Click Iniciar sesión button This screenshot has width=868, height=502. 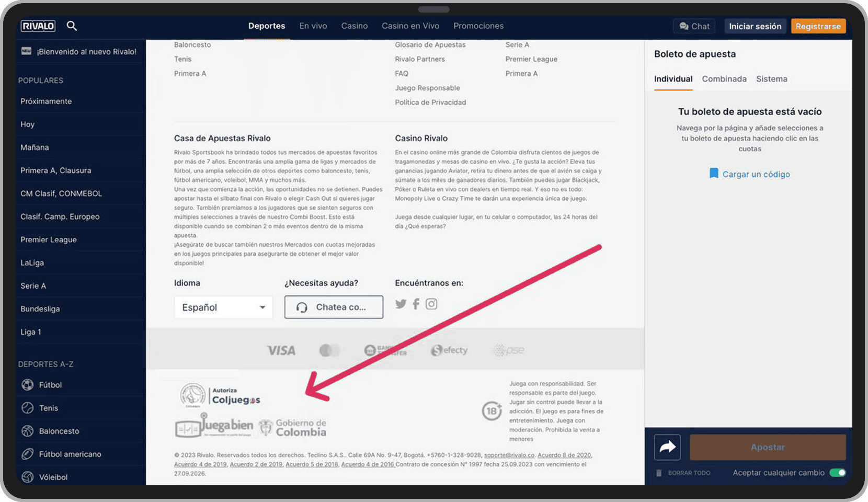tap(755, 26)
